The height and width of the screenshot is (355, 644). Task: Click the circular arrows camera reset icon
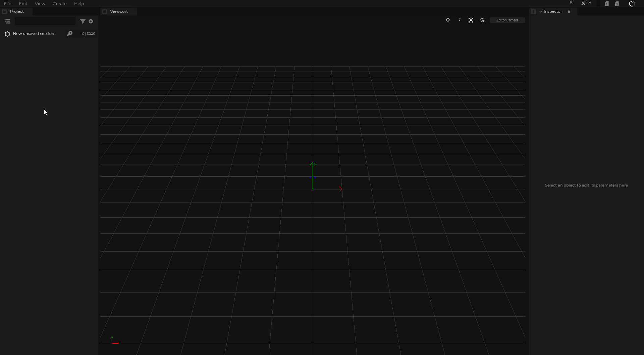[482, 20]
